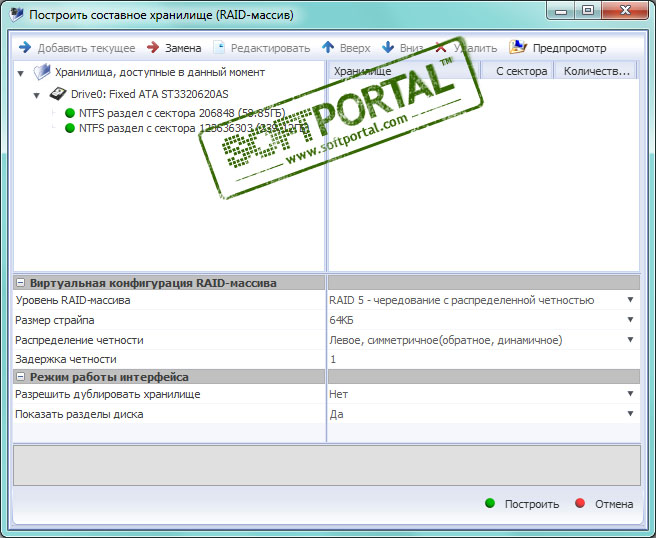Maximize the RAID builder window
The image size is (656, 538).
(587, 11)
